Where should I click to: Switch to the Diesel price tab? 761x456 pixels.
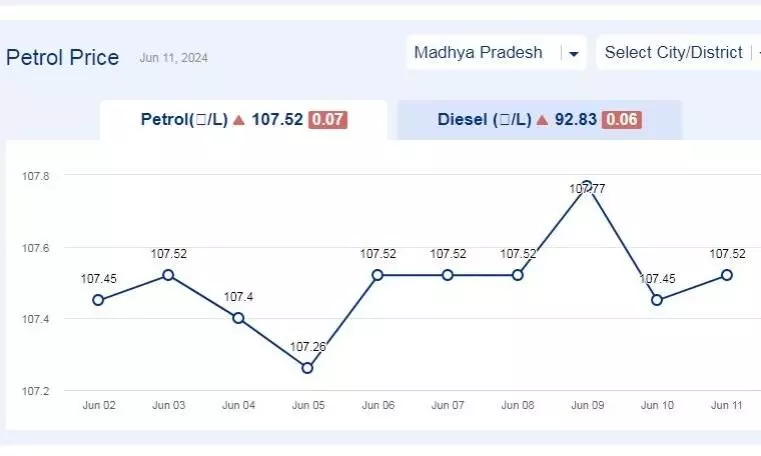(x=540, y=120)
